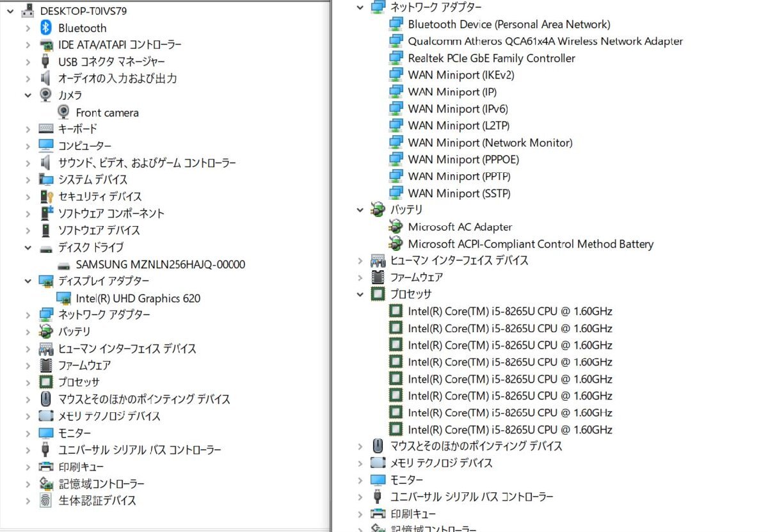This screenshot has height=532, width=768.
Task: Click the 生体認証デバイス fingerprint icon
Action: pyautogui.click(x=45, y=500)
